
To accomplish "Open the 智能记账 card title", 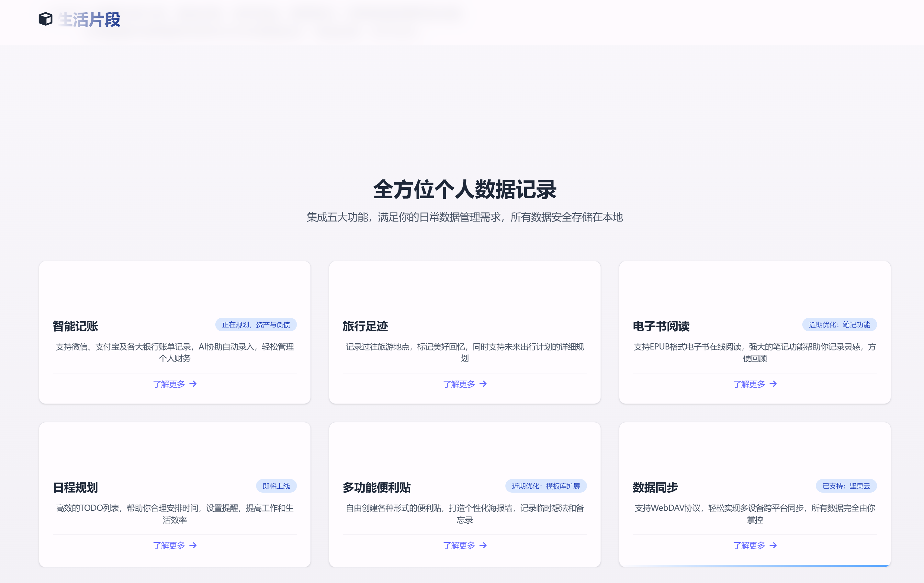I will (x=75, y=326).
